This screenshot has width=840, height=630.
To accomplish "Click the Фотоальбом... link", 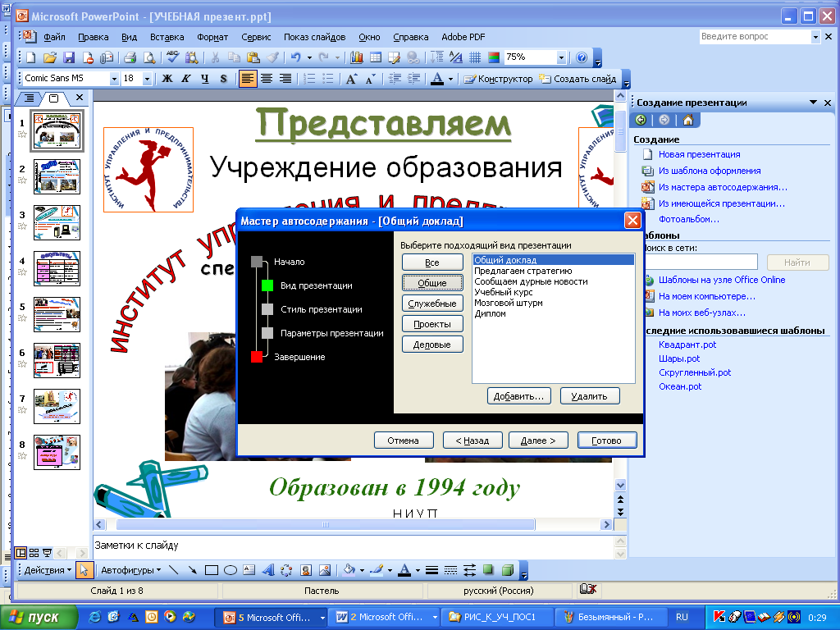I will (x=688, y=219).
